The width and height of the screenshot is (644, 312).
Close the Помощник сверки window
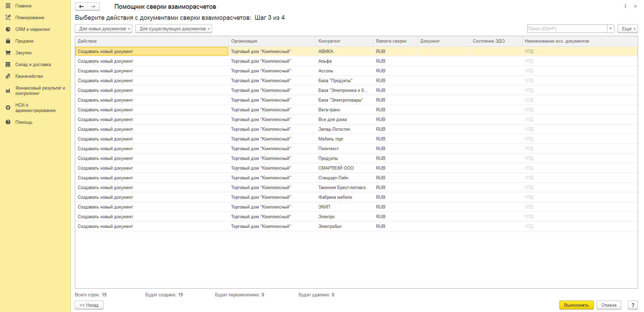[635, 6]
